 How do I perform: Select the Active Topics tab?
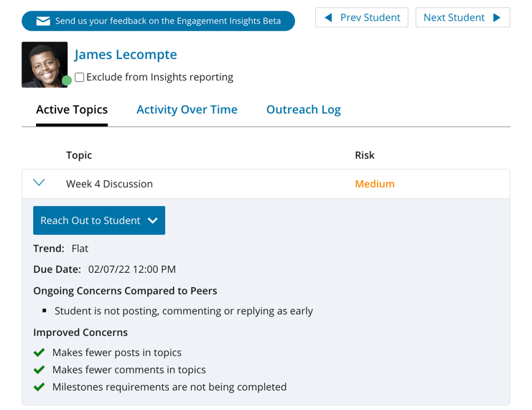[72, 110]
